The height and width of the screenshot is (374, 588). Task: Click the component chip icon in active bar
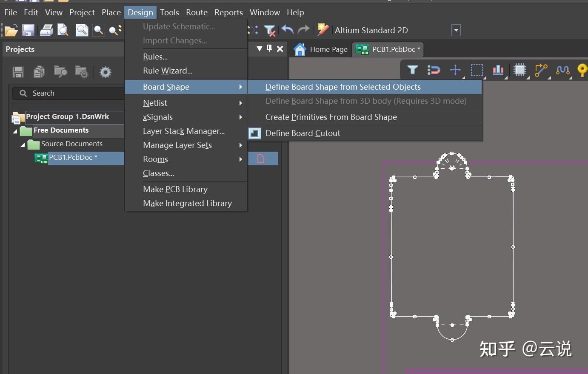tap(520, 70)
